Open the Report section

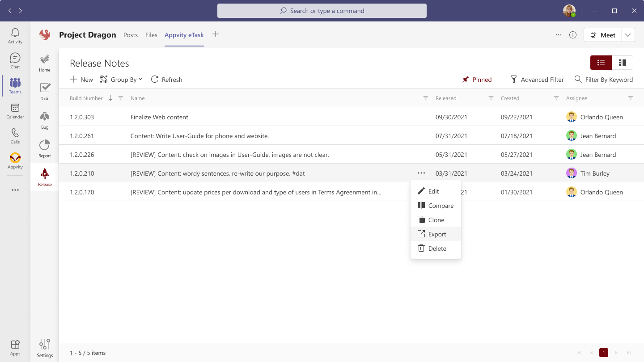pos(44,148)
